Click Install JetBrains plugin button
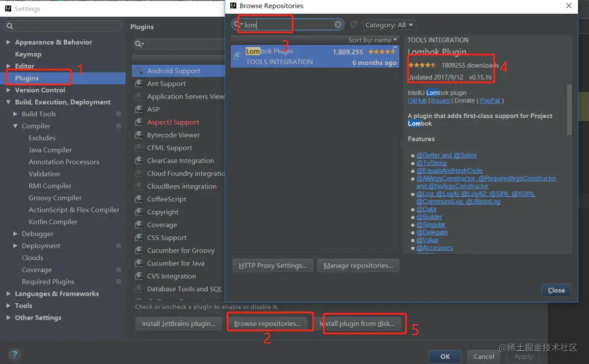589x364 pixels. point(179,324)
